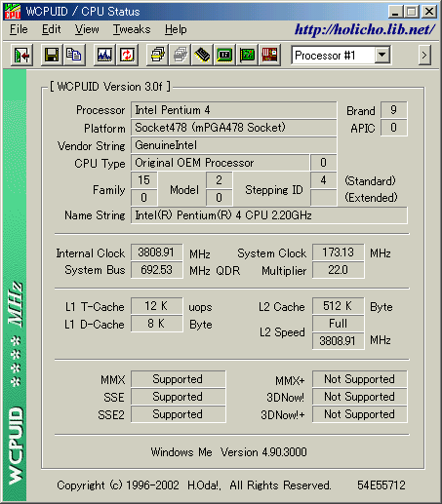Expand the Processor #1 dropdown arrow
The height and width of the screenshot is (504, 442).
[x=382, y=56]
